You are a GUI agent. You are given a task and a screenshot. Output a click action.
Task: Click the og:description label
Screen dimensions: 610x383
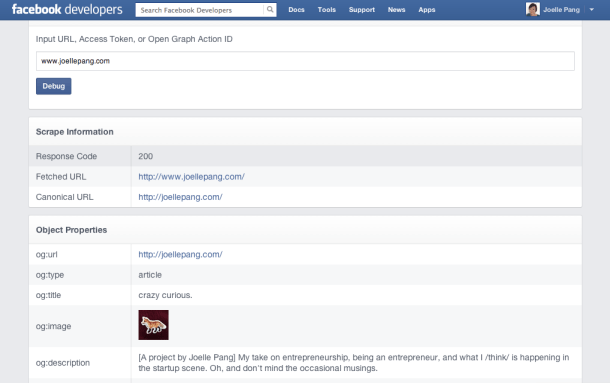(x=63, y=363)
